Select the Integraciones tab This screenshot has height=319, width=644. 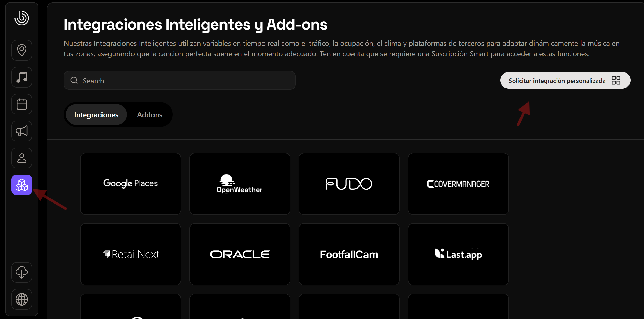point(96,115)
